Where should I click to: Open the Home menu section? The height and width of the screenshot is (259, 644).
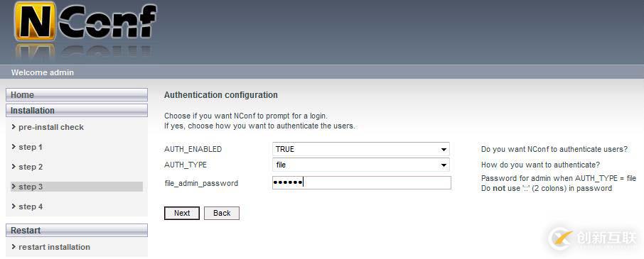77,94
